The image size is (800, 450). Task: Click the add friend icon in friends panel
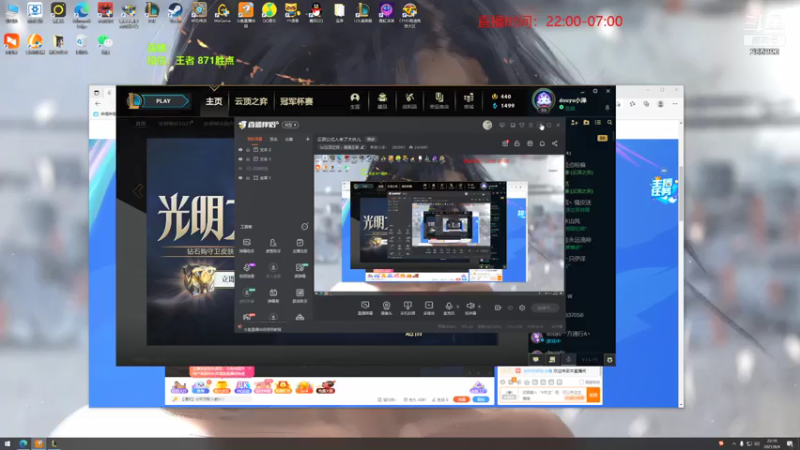pyautogui.click(x=574, y=122)
